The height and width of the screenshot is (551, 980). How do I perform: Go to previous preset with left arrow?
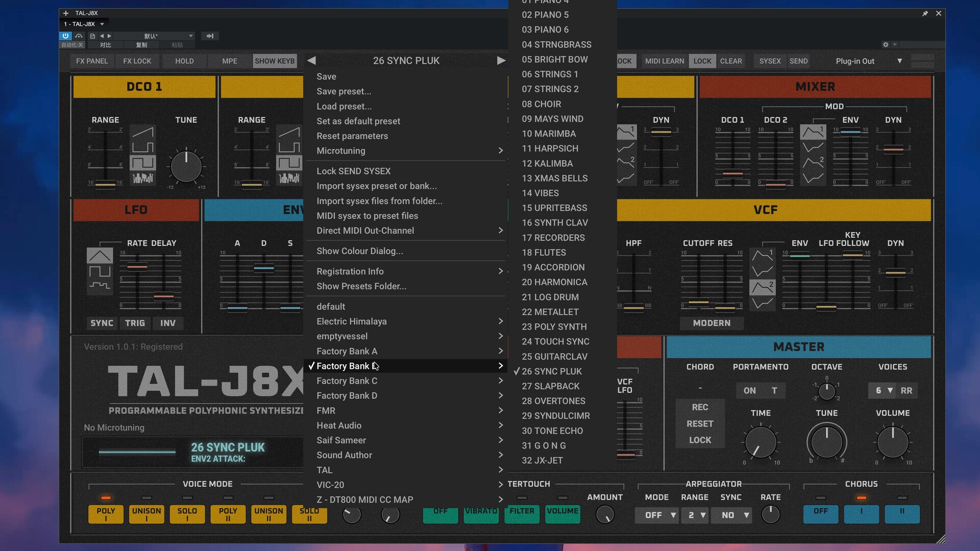coord(311,61)
